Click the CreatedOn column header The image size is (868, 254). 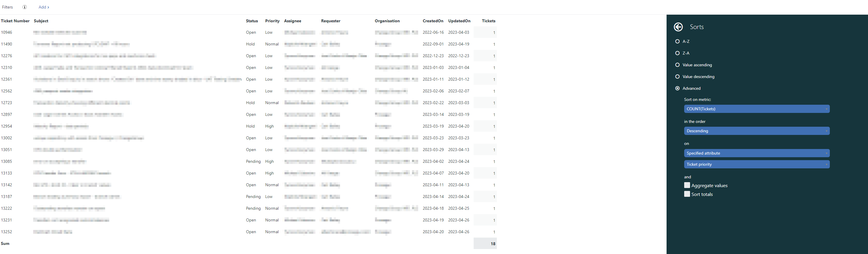pos(433,21)
